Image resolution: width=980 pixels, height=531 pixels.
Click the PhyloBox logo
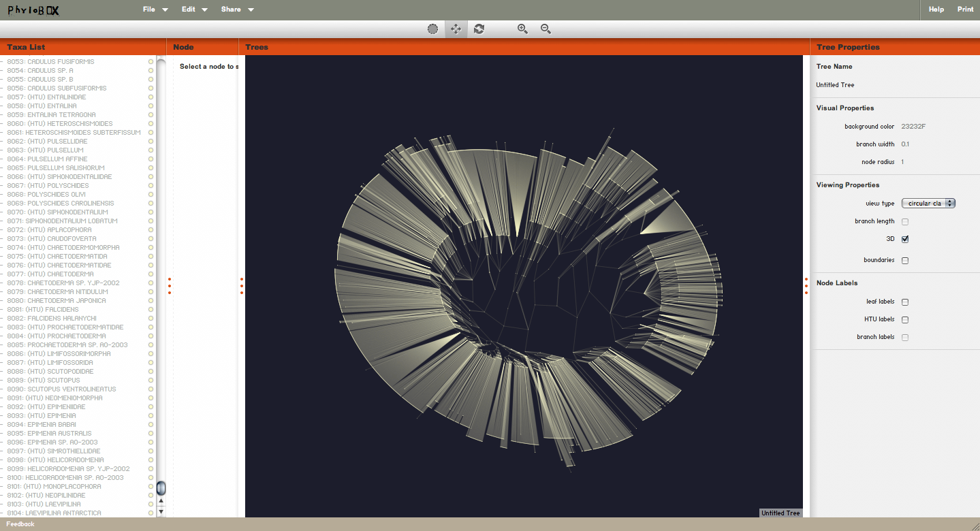coord(33,10)
